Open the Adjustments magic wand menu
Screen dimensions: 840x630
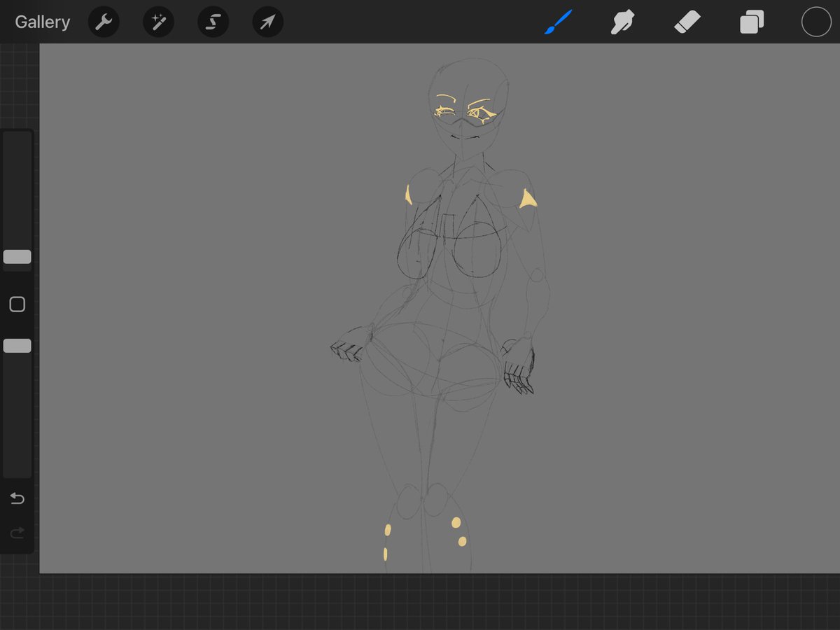coord(158,22)
